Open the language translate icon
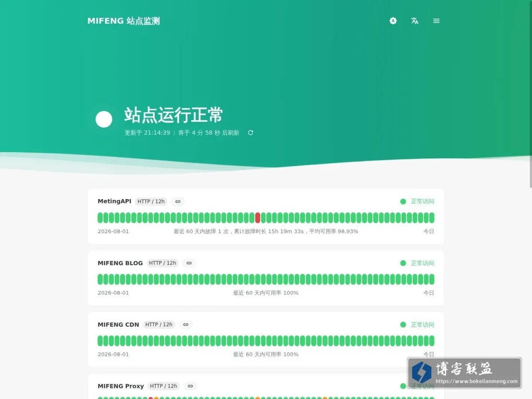The width and height of the screenshot is (532, 399). 415,21
